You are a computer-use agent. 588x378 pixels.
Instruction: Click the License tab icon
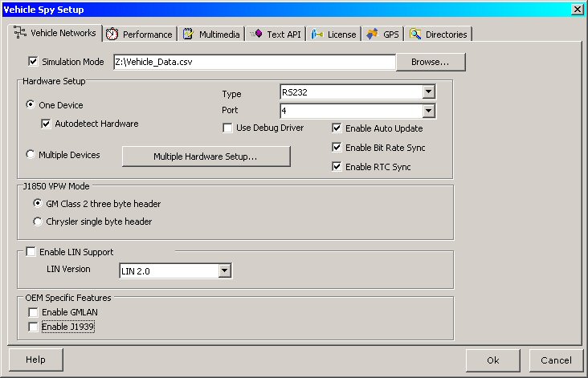pos(317,35)
